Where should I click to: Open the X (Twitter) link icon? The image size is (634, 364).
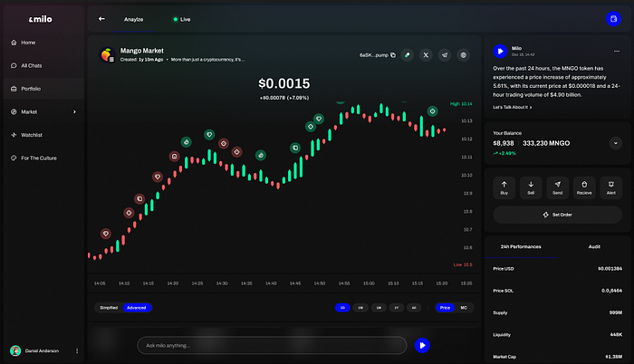pyautogui.click(x=426, y=55)
